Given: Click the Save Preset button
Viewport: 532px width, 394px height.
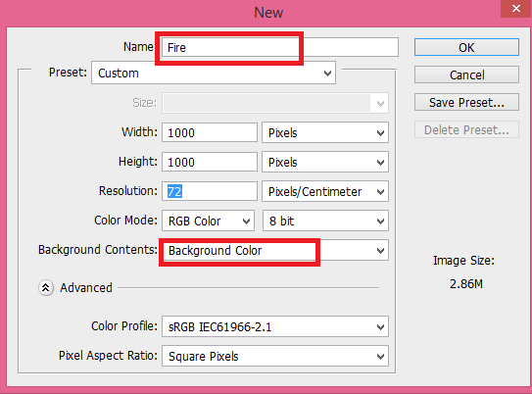Looking at the screenshot, I should point(466,102).
